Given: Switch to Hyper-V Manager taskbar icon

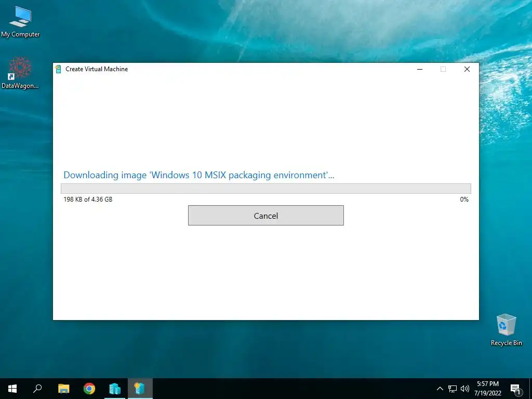Looking at the screenshot, I should (x=115, y=389).
